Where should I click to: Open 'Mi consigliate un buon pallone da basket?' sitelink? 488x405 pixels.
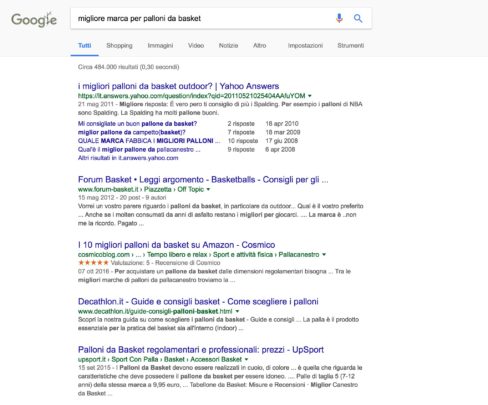coord(137,124)
